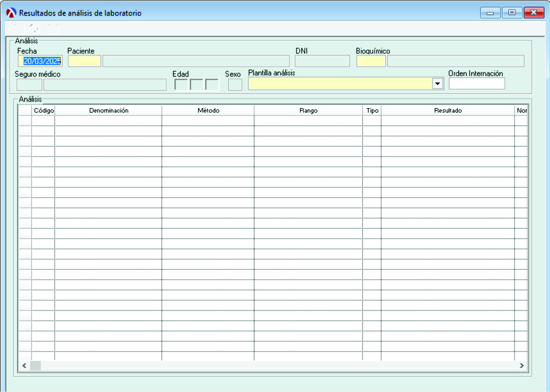Click the first Seguro médico code box
Image resolution: width=550 pixels, height=392 pixels.
pyautogui.click(x=29, y=85)
